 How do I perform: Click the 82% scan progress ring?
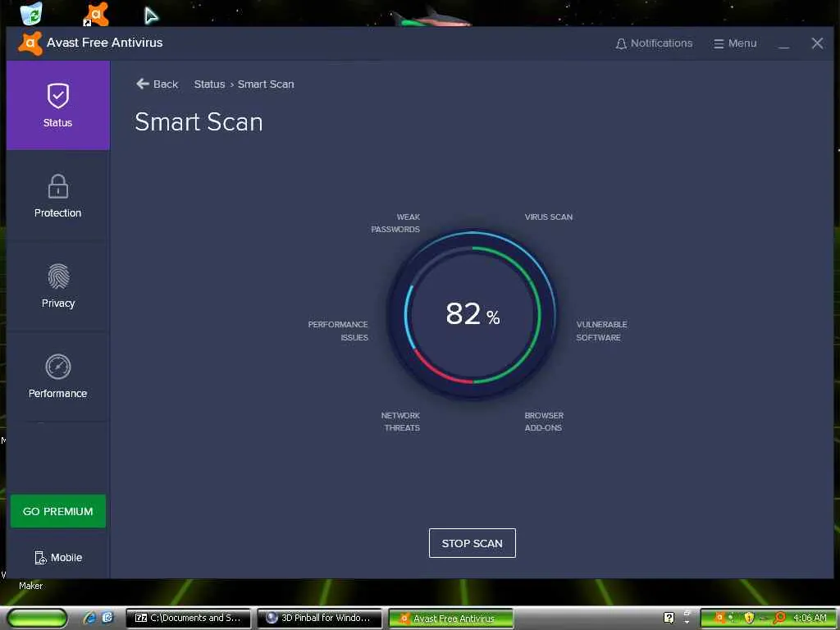[472, 314]
